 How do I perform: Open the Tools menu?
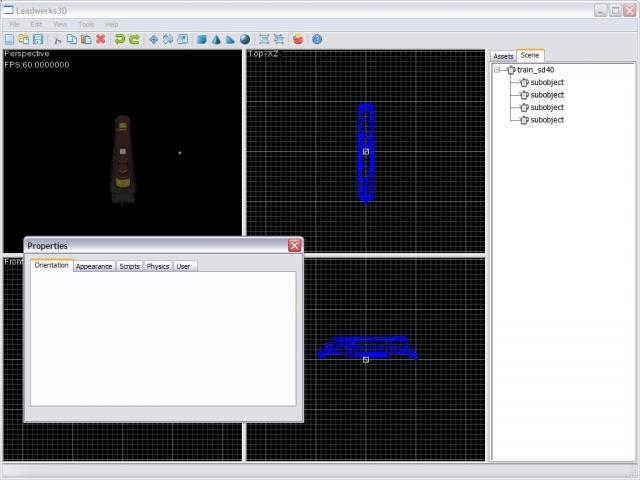pos(86,24)
